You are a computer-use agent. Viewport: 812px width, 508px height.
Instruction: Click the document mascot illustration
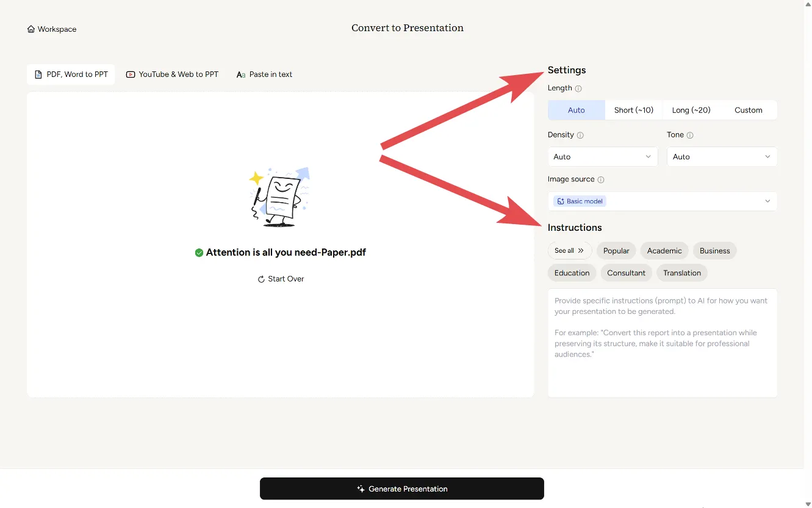pos(280,197)
